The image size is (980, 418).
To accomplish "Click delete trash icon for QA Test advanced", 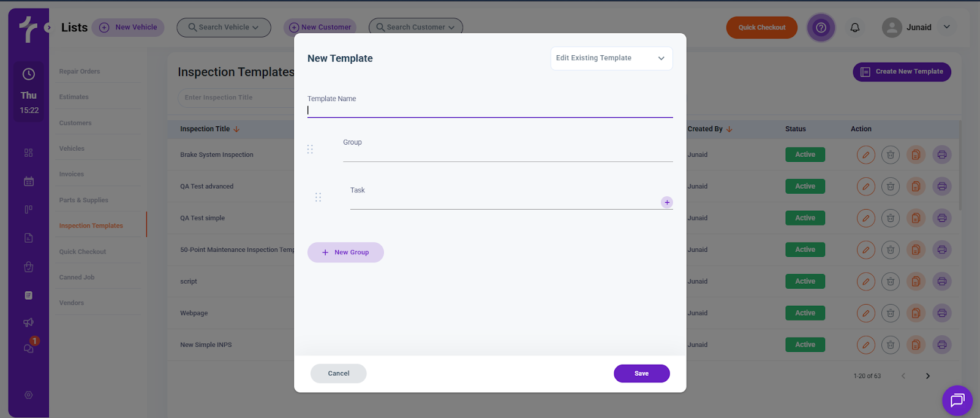I will (x=891, y=186).
